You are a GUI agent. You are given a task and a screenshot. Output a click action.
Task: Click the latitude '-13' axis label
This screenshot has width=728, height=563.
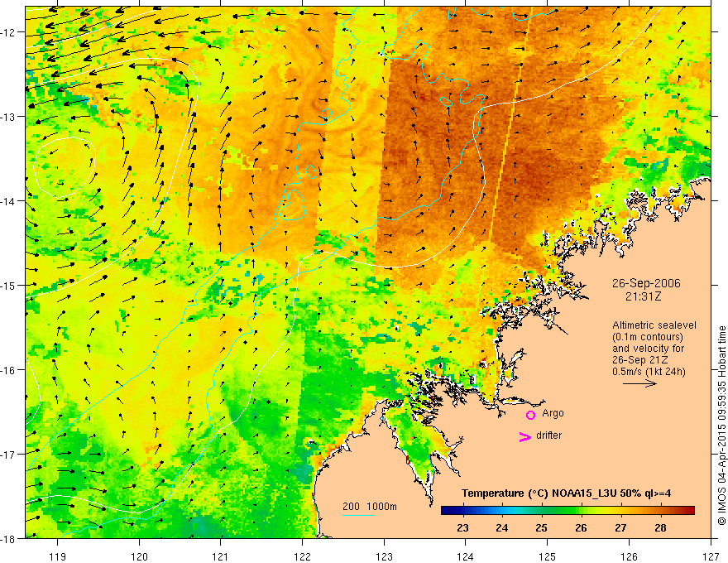click(x=8, y=116)
